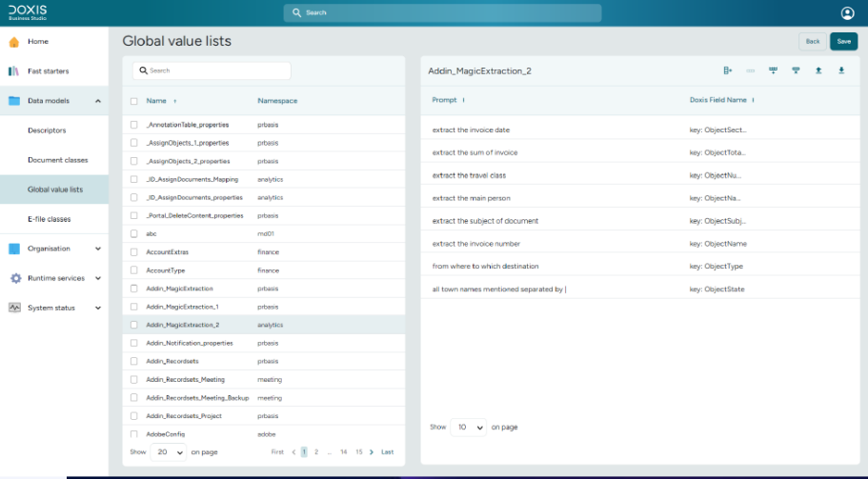868x479 pixels.
Task: Click the Organisation building icon
Action: [x=14, y=249]
